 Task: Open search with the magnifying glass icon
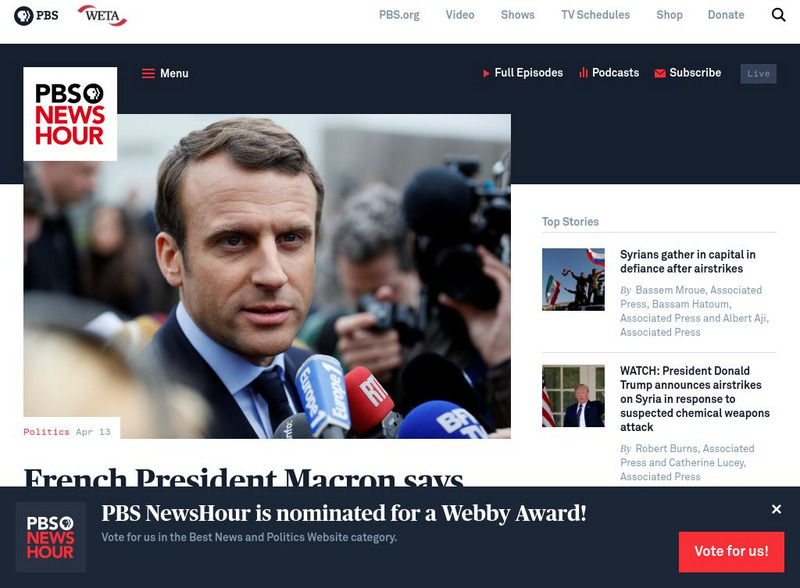[778, 15]
